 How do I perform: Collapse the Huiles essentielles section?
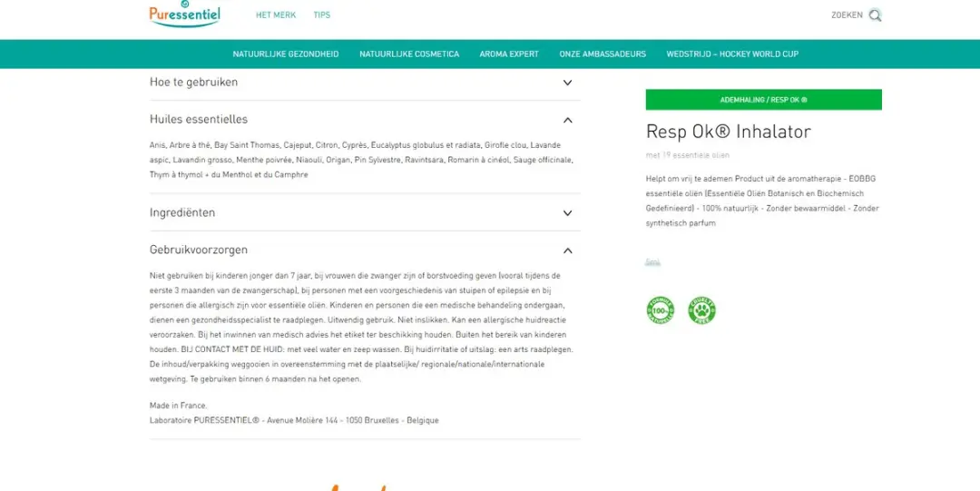(567, 120)
